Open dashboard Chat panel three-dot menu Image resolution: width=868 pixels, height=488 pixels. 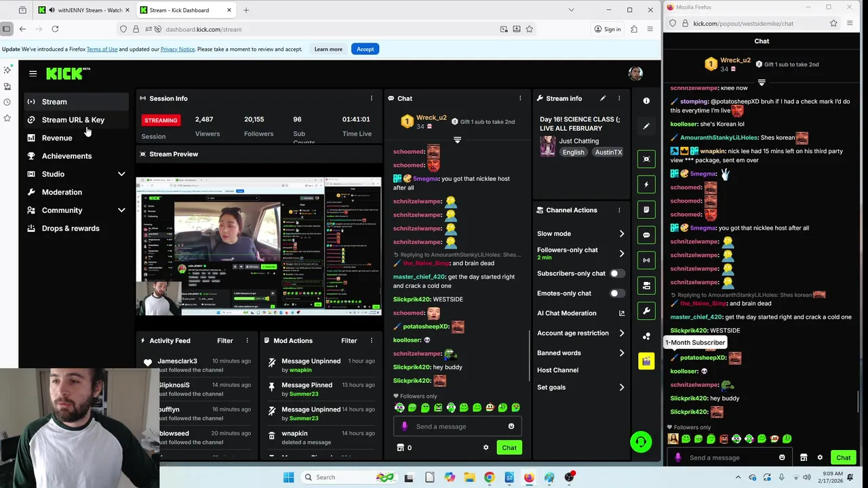tap(520, 98)
